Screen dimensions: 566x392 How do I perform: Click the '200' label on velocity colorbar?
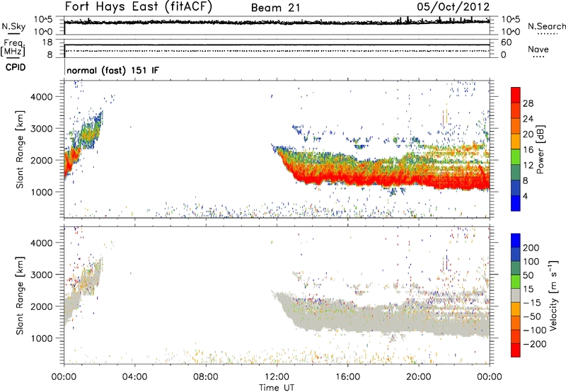coord(531,248)
